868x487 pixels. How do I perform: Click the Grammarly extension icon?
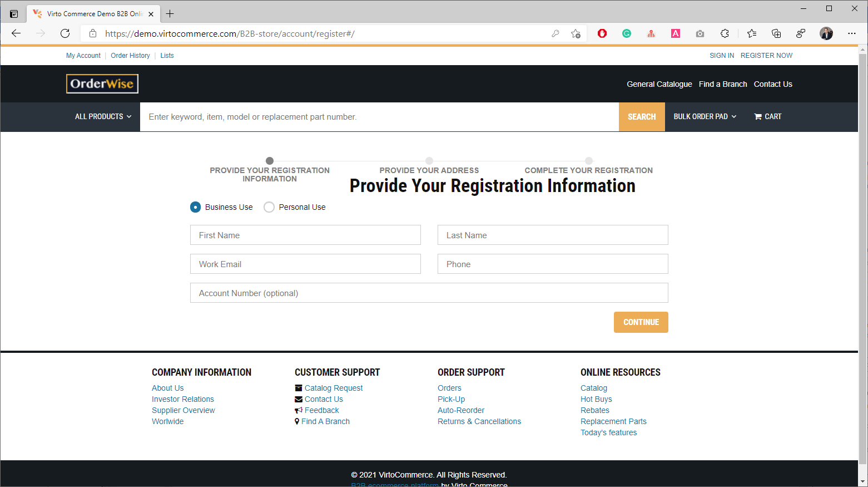point(627,33)
